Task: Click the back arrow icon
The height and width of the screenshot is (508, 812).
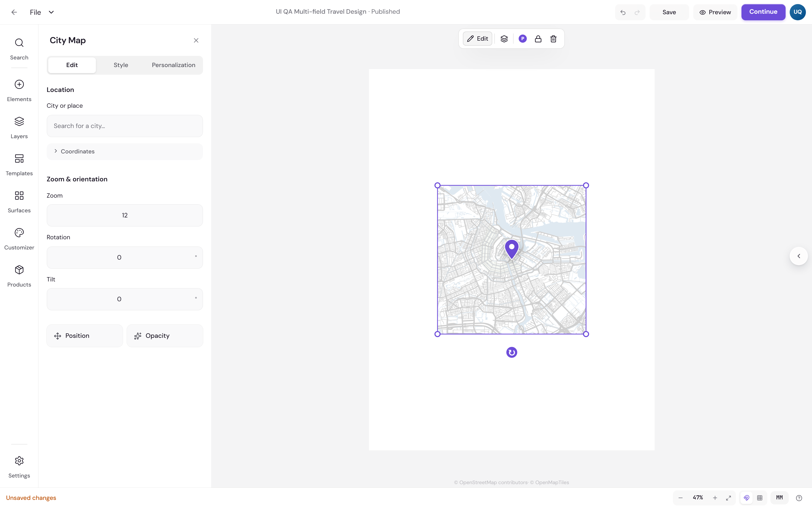Action: pyautogui.click(x=14, y=12)
